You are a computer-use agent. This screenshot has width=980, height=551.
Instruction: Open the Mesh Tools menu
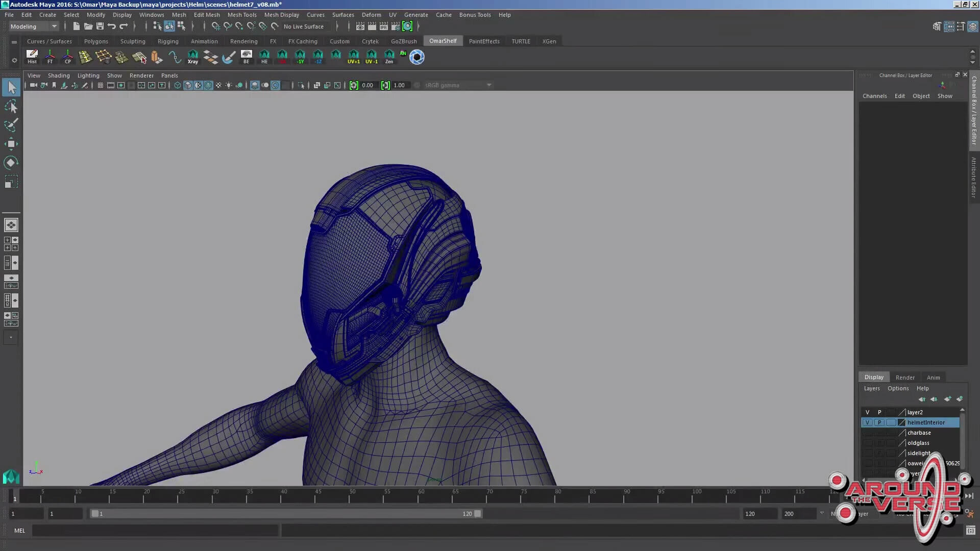pos(241,15)
